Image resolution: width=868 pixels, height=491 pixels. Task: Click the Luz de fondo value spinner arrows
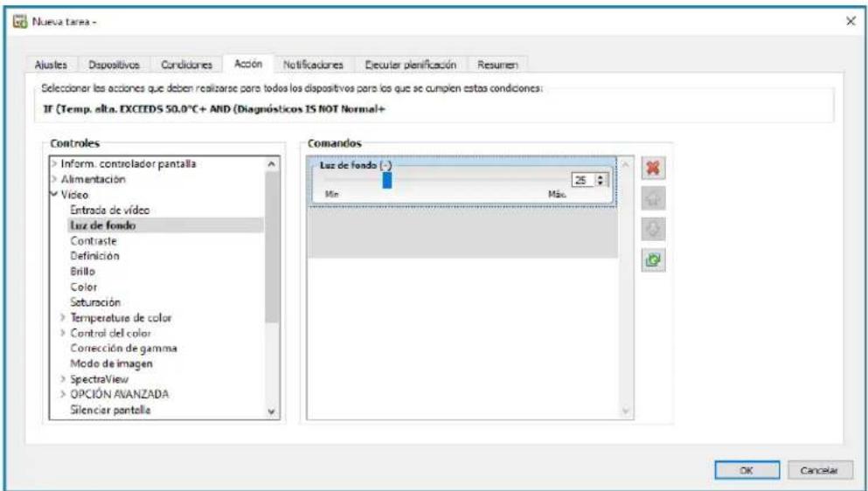(601, 180)
